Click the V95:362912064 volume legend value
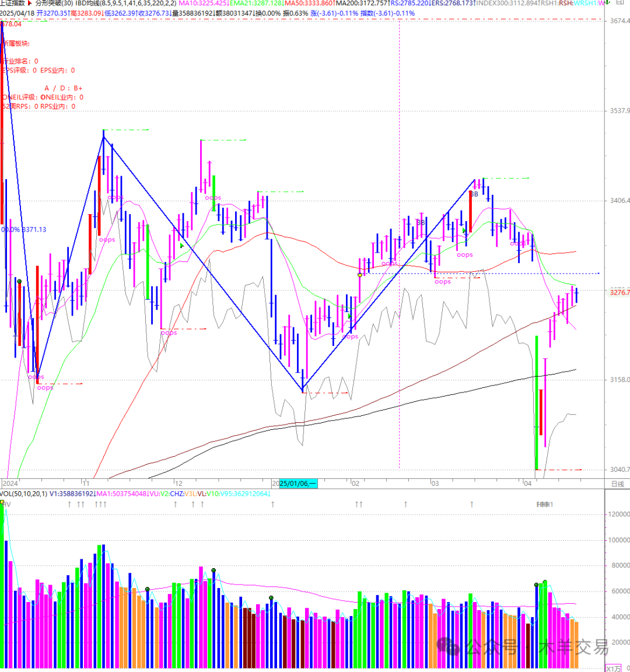The width and height of the screenshot is (630, 672). (x=245, y=494)
